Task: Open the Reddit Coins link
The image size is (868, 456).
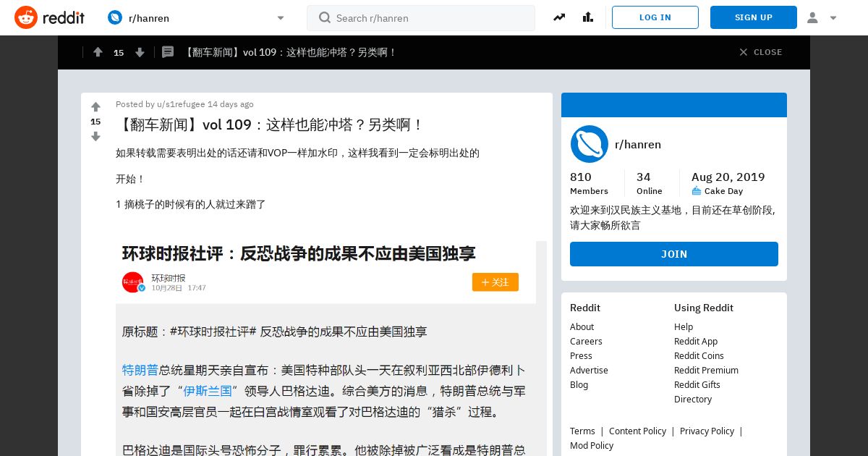Action: 699,355
